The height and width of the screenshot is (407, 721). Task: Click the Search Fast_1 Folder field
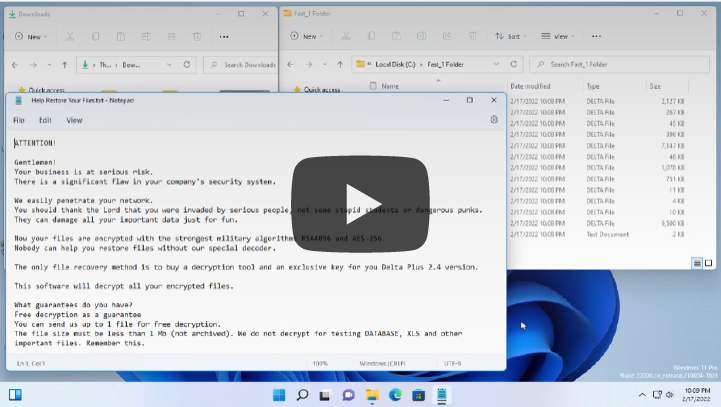click(619, 64)
